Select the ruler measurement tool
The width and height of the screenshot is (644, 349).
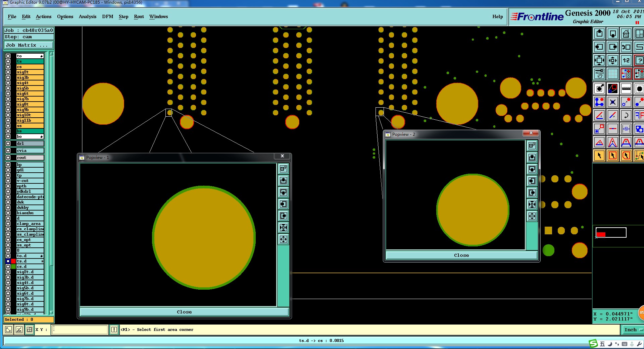[x=626, y=89]
